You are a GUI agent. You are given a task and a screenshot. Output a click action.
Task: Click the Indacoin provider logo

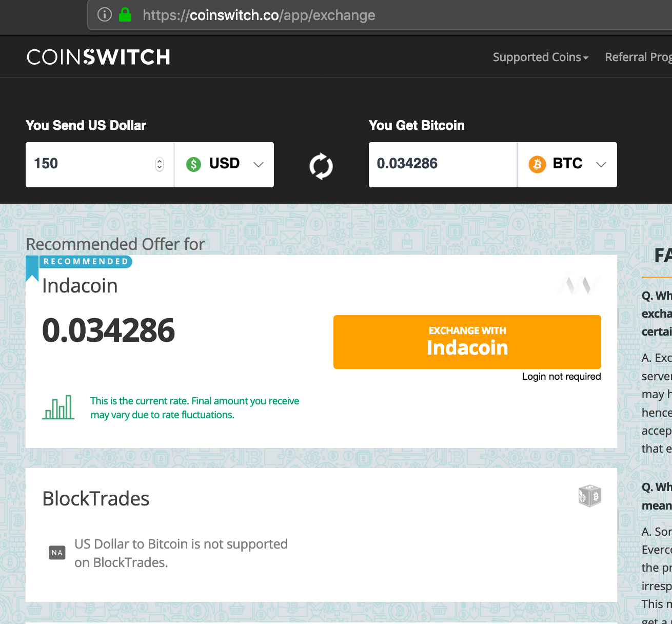point(579,284)
